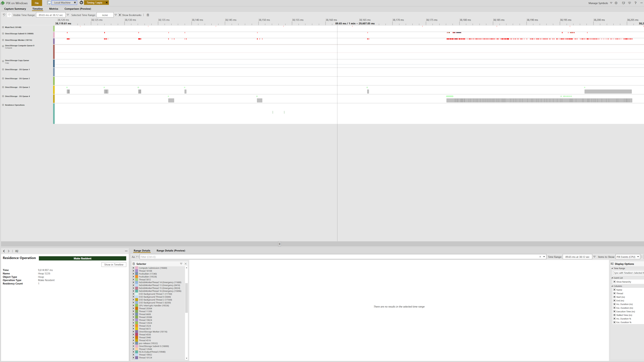
Task: Click color swatch of Thread 20364 row
Action: tap(137, 309)
